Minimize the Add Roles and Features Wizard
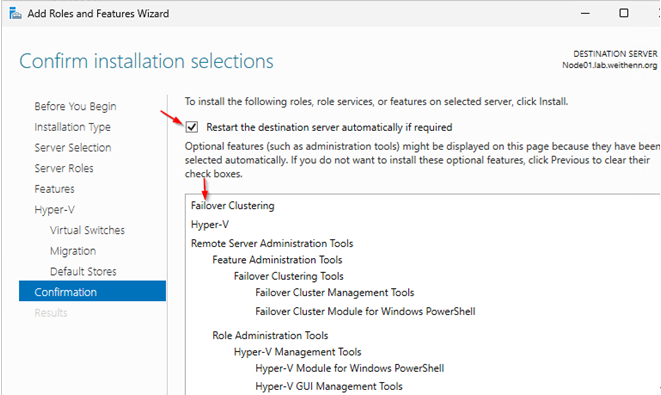This screenshot has height=395, width=661. coord(585,13)
